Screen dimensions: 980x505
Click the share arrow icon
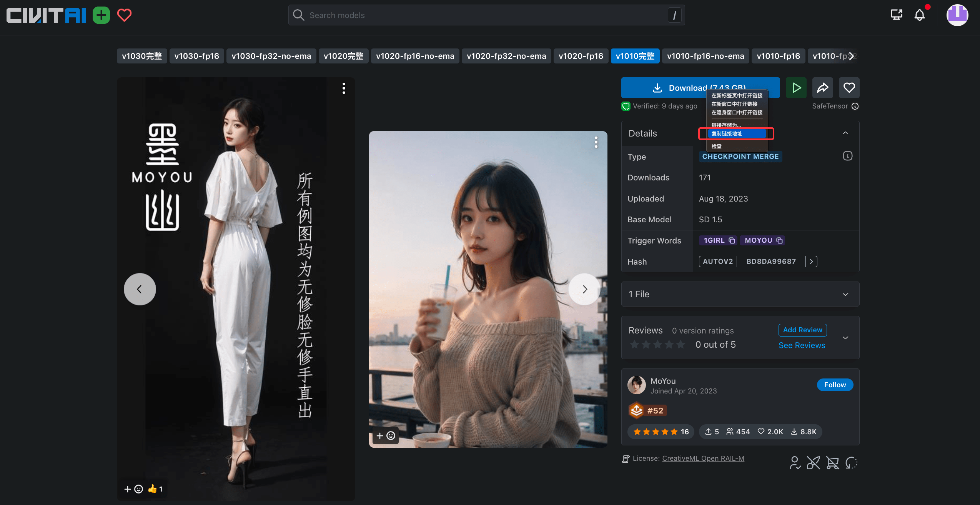822,88
